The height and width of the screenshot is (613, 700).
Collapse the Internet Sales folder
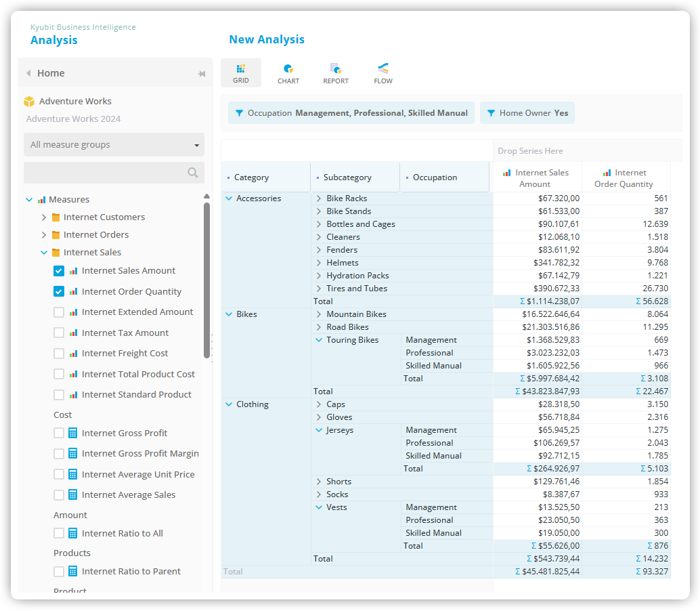(x=44, y=253)
